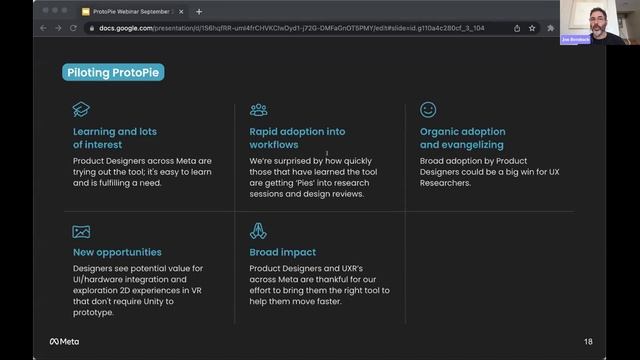The image size is (640, 360).
Task: Go back with the browser back arrow
Action: pos(43,28)
